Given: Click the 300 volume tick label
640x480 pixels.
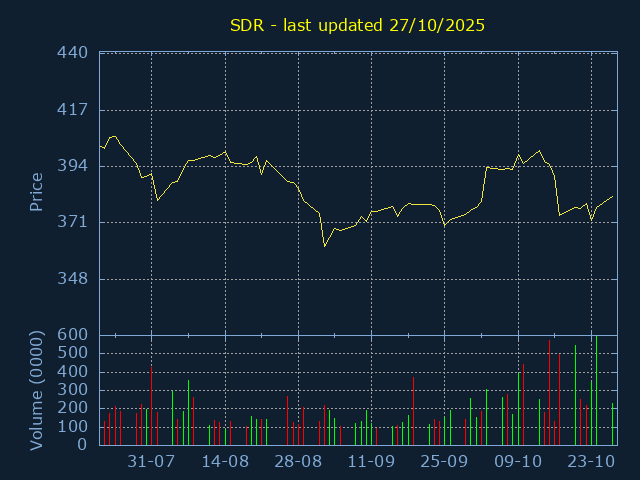Looking at the screenshot, I should [x=77, y=390].
